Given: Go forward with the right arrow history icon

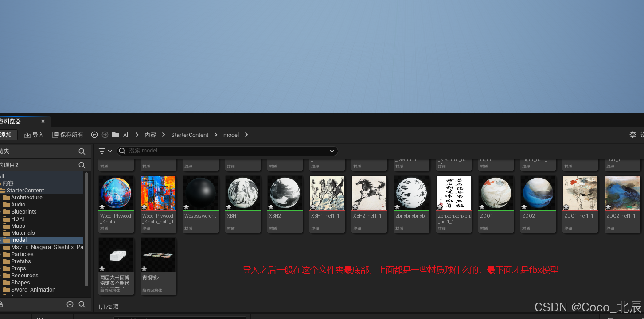Looking at the screenshot, I should [105, 135].
